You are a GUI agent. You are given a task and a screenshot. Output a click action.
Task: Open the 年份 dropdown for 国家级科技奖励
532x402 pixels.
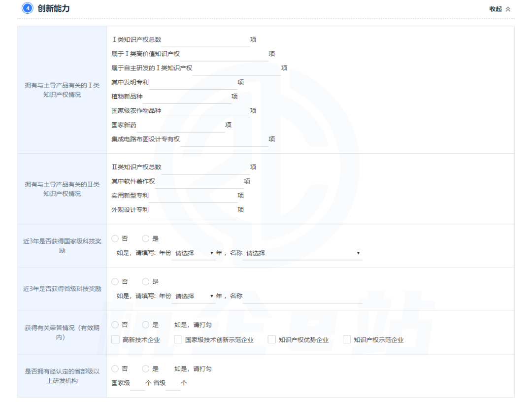pos(194,253)
